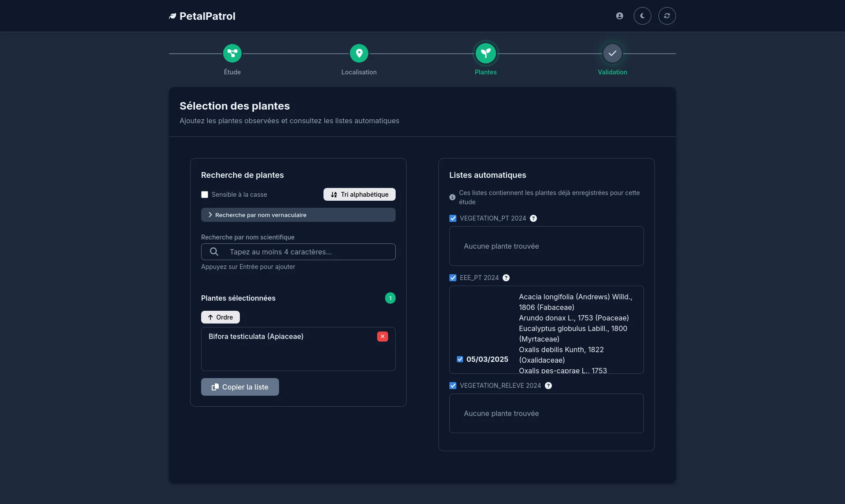Open help icon for VEGETATION_RELEVE 2024
This screenshot has height=504, width=845.
click(548, 386)
